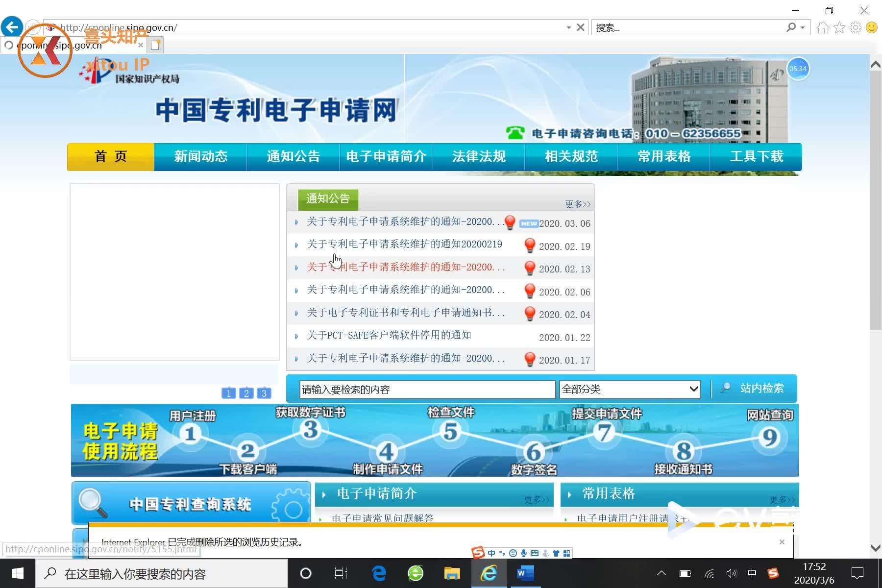
Task: Open the 工具下载 navigation tab
Action: 756,157
